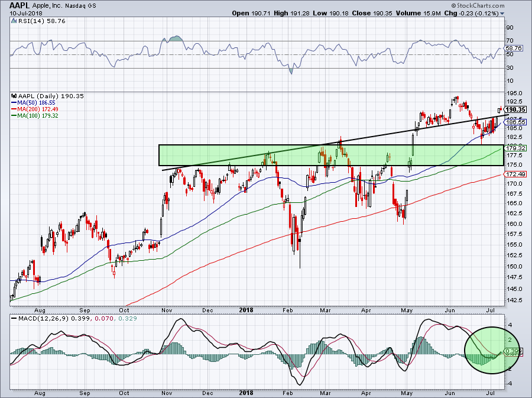The height and width of the screenshot is (398, 532).
Task: Click the 179.32 MA(100) axis tag
Action: (x=515, y=148)
